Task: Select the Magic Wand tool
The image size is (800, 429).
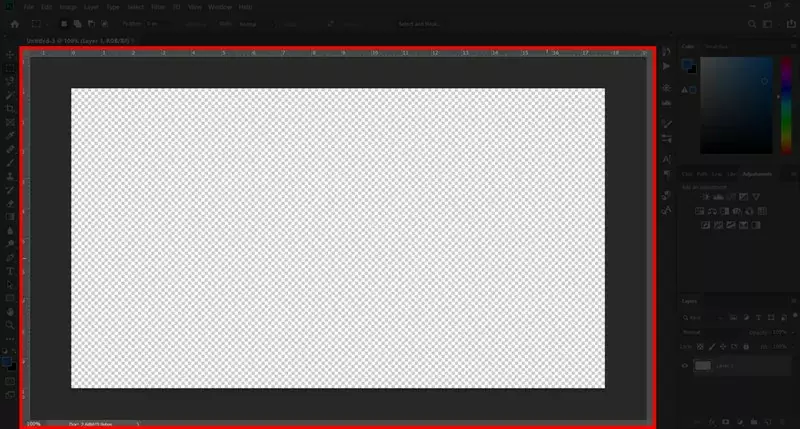Action: tap(10, 95)
